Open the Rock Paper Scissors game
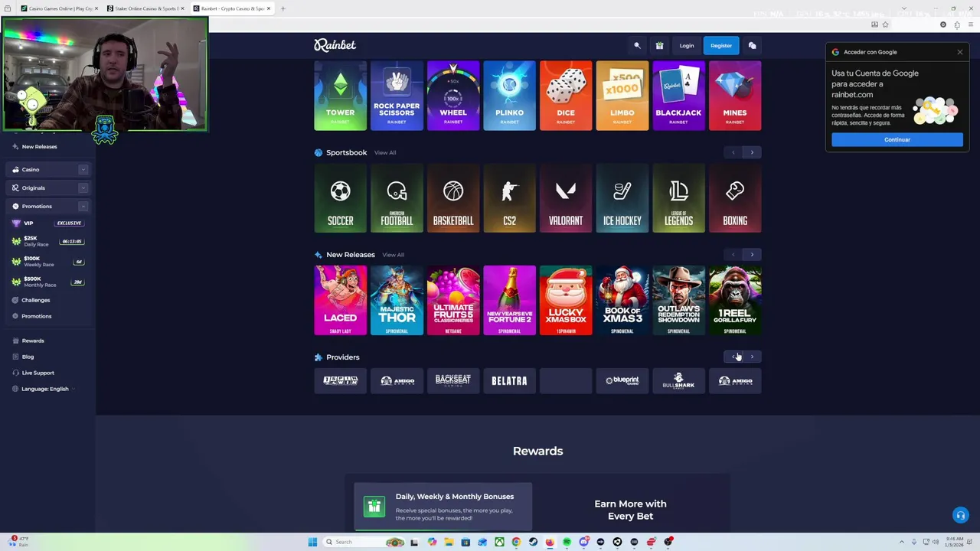 click(x=397, y=96)
